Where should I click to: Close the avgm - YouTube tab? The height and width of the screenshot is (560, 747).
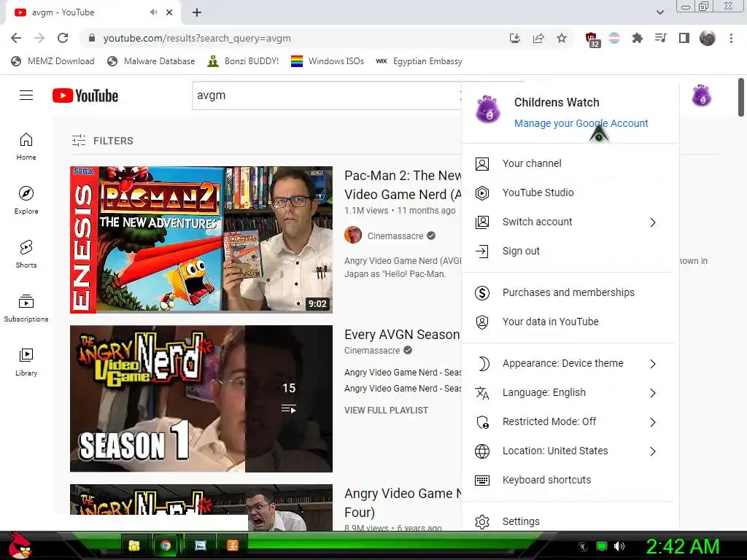[169, 12]
